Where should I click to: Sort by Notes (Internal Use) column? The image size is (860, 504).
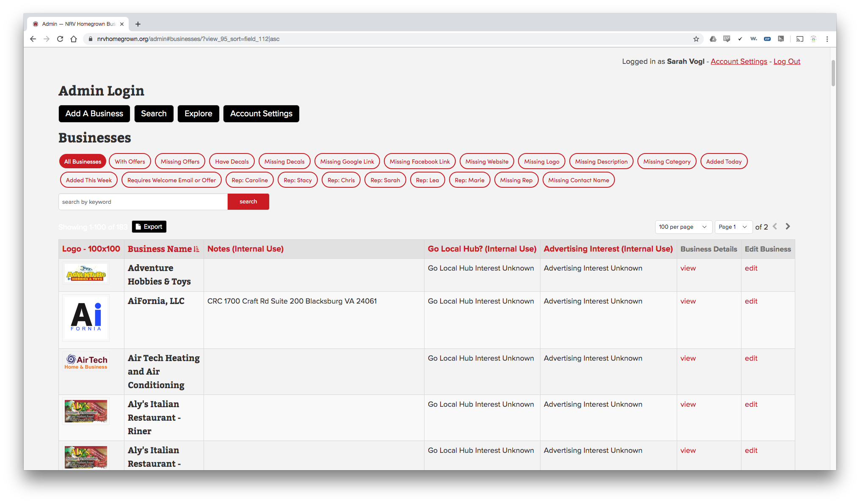coord(245,249)
